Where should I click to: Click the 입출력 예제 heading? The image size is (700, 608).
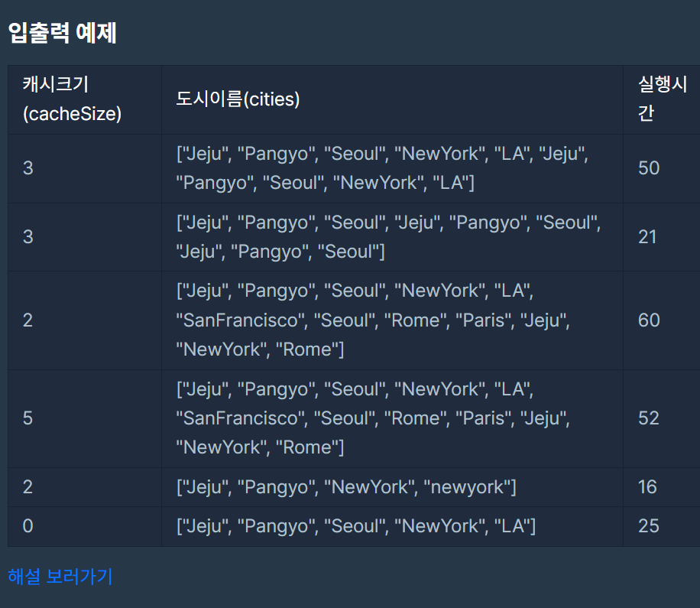[63, 33]
